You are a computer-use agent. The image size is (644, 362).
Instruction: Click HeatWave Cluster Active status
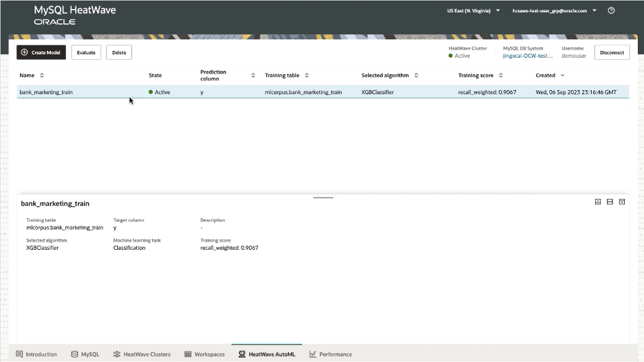pos(459,56)
